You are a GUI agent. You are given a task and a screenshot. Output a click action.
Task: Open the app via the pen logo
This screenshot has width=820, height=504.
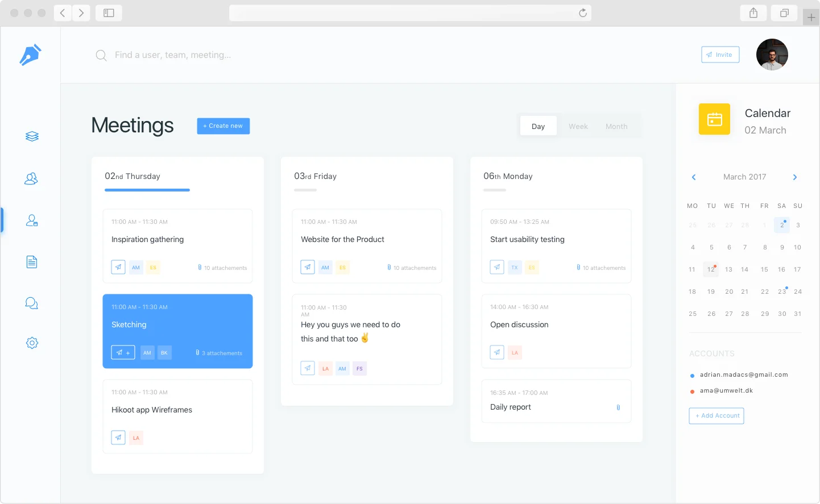(x=30, y=54)
